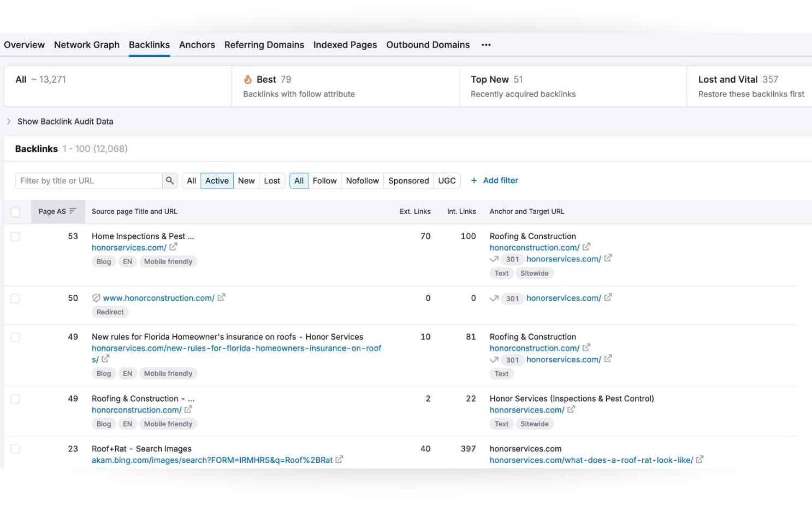Open external link icon beside Honor Services target honorservices.com/
This screenshot has width=812, height=506.
tap(571, 409)
